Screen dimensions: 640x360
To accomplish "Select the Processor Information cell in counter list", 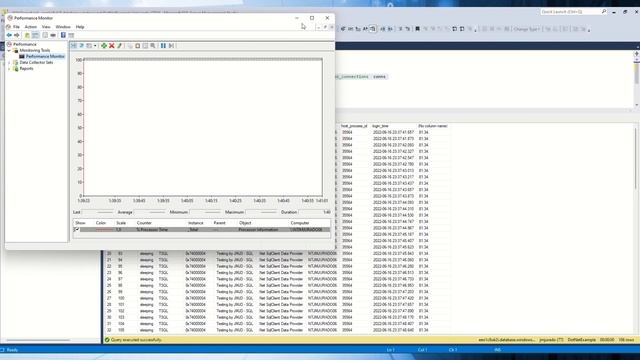I will [258, 230].
